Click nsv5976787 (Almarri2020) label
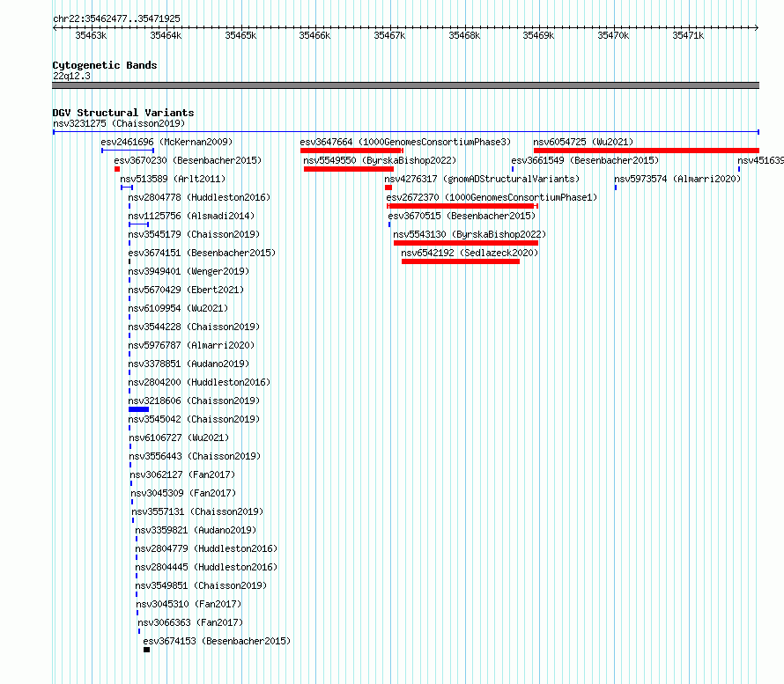Image resolution: width=784 pixels, height=684 pixels. pyautogui.click(x=191, y=345)
